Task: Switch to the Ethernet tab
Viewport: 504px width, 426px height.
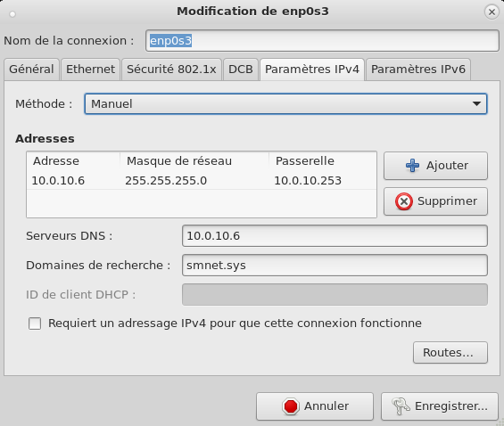Action: coord(90,70)
